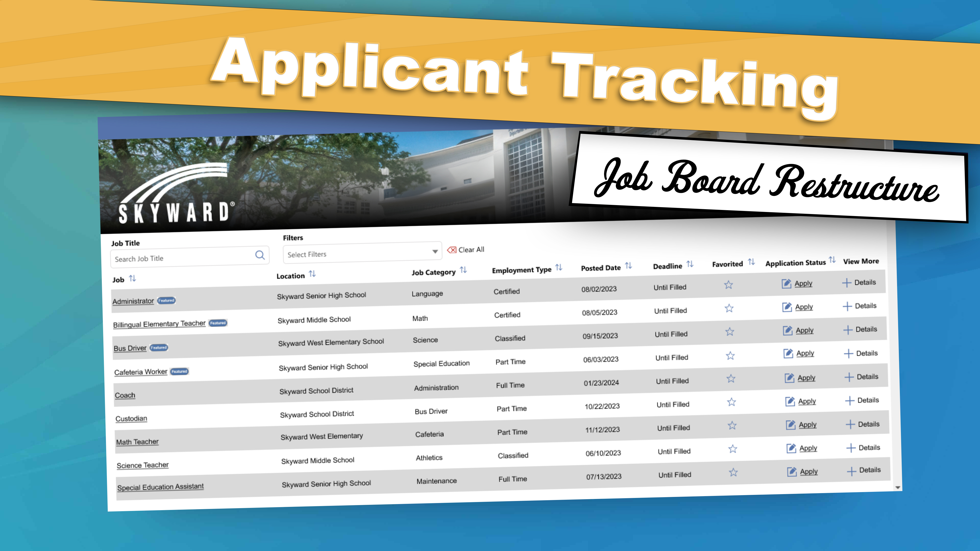Favorite the Coach job star
This screenshot has width=980, height=551.
coord(731,379)
